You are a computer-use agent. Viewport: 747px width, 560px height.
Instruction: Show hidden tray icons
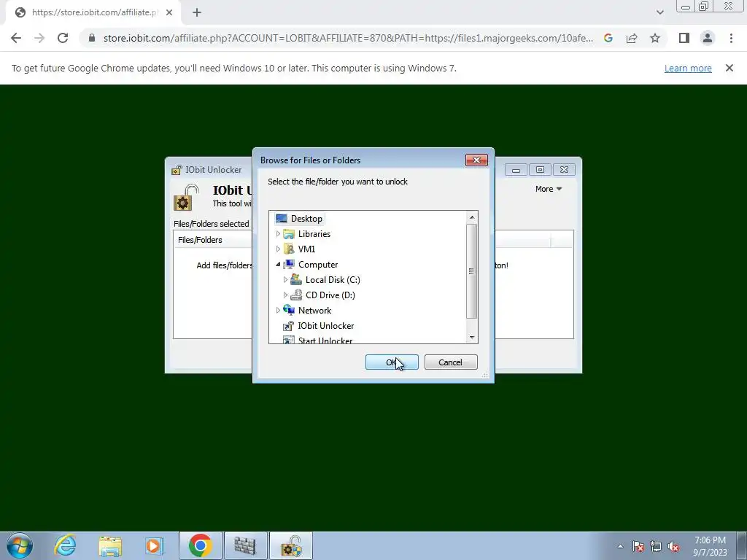pos(620,546)
